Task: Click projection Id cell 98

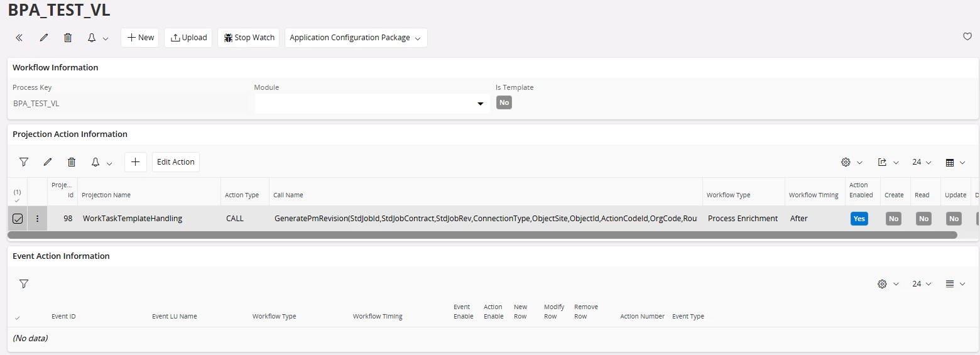Action: (63, 219)
